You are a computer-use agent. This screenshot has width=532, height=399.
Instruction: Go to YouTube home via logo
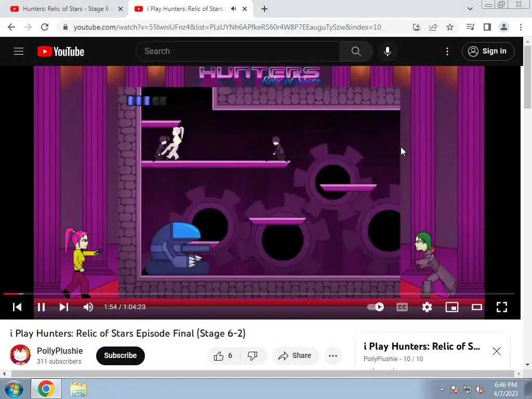pos(61,51)
